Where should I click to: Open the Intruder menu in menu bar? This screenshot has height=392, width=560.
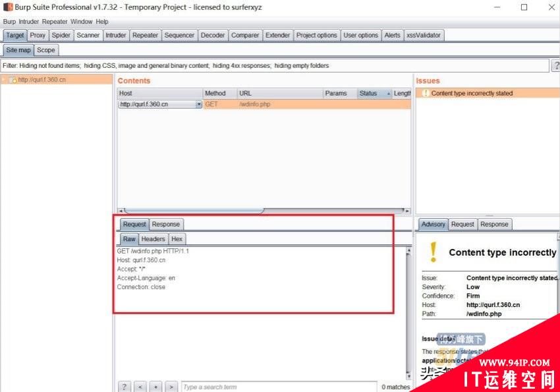point(28,22)
